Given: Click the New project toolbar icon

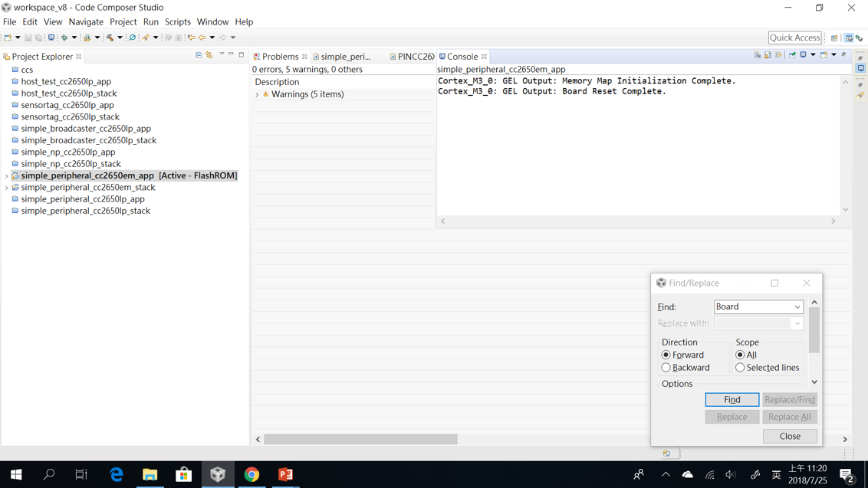Looking at the screenshot, I should (8, 38).
